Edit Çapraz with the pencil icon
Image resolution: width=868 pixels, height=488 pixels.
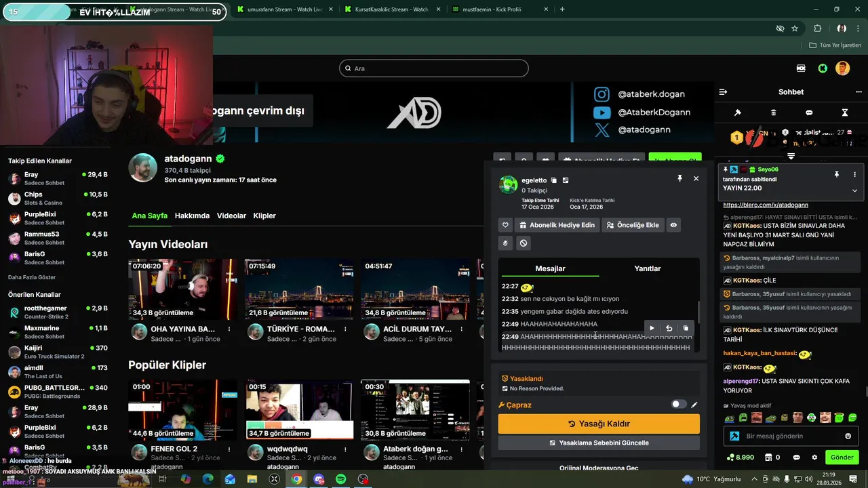click(694, 405)
